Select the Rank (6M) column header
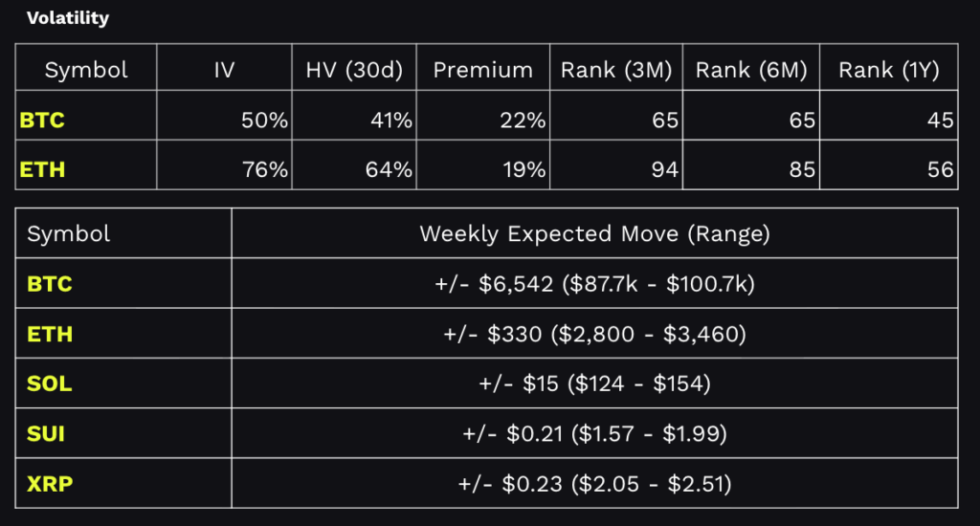980x526 pixels. click(x=750, y=70)
